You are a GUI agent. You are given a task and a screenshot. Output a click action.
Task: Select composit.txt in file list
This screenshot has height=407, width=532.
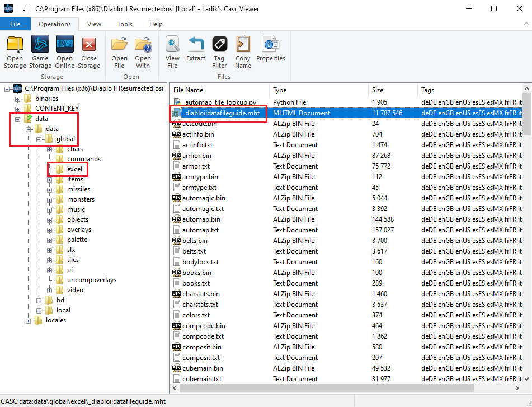200,357
